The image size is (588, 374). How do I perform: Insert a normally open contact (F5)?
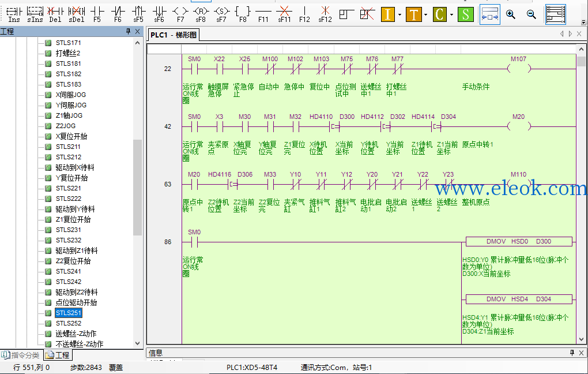click(97, 14)
